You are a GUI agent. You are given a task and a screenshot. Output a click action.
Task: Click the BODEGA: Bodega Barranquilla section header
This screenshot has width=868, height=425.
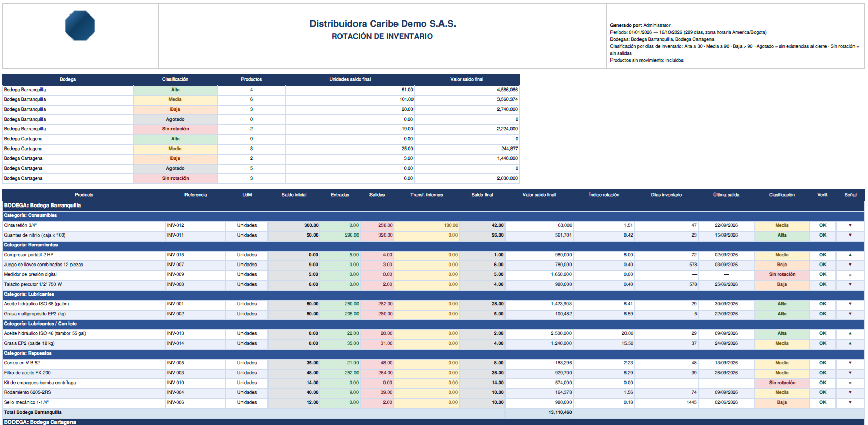(x=433, y=206)
